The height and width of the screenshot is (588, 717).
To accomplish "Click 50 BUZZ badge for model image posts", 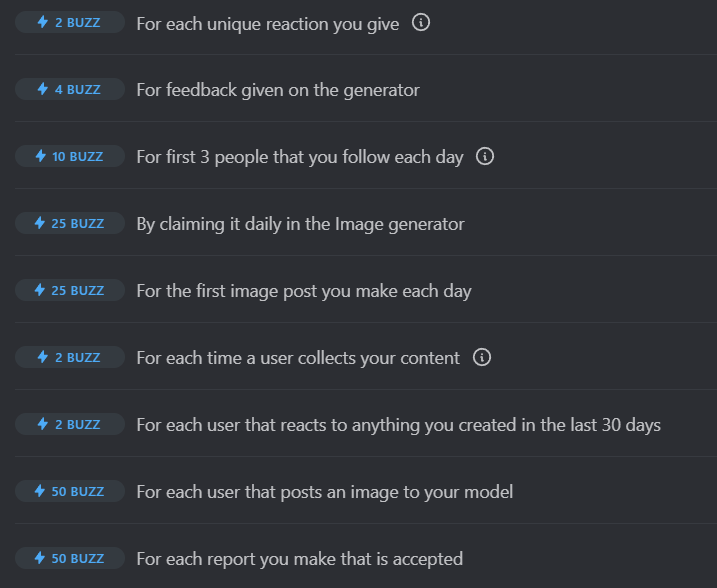I will pos(70,491).
